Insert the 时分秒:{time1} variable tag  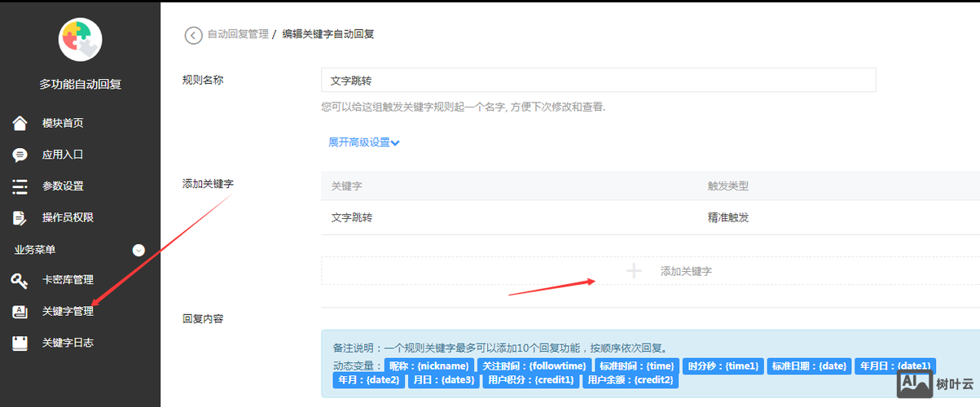(x=723, y=366)
